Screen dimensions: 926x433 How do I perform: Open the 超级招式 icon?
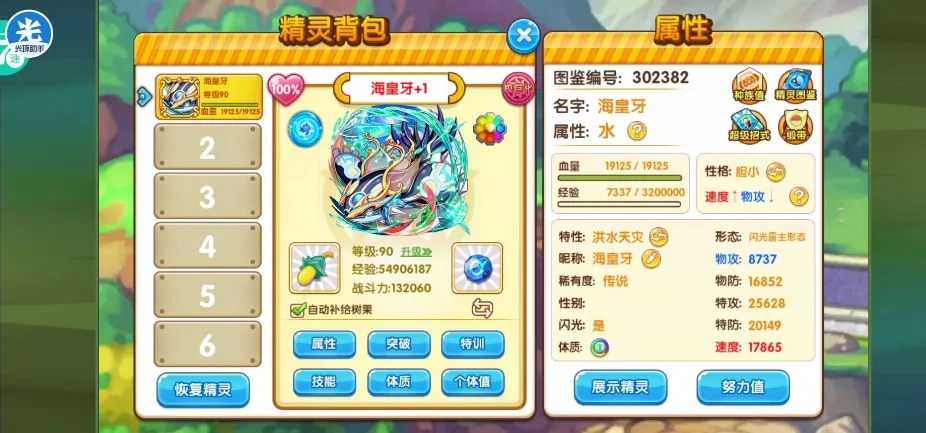[x=749, y=126]
